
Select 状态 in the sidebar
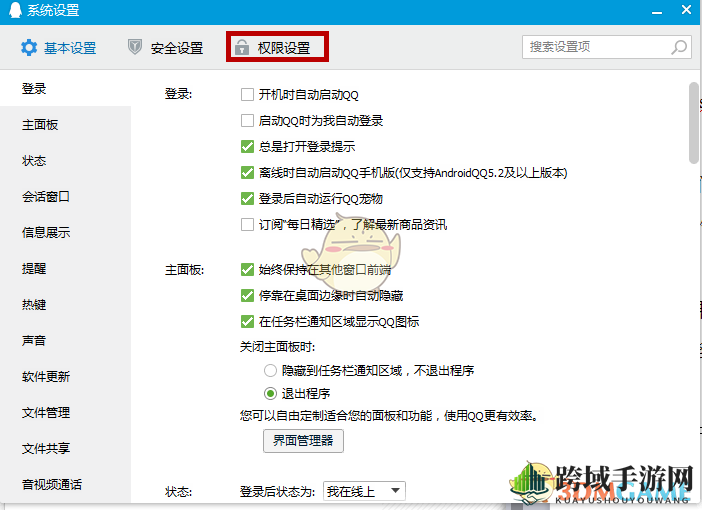point(65,160)
